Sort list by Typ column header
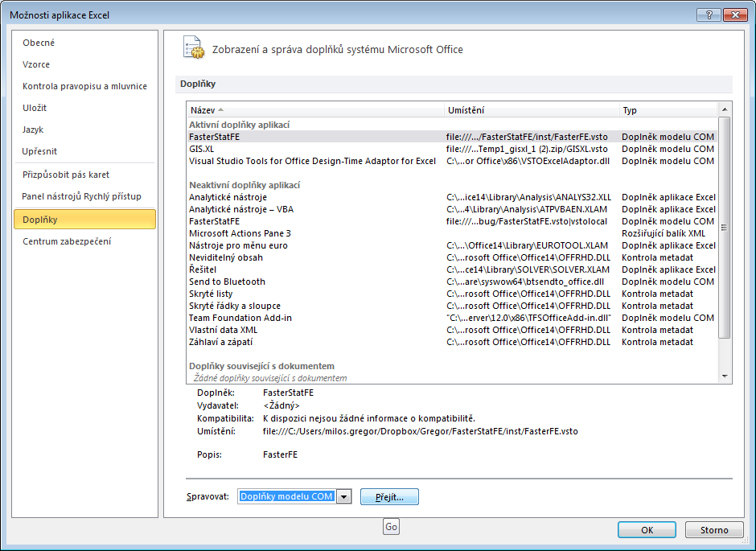This screenshot has width=756, height=551. pos(668,110)
